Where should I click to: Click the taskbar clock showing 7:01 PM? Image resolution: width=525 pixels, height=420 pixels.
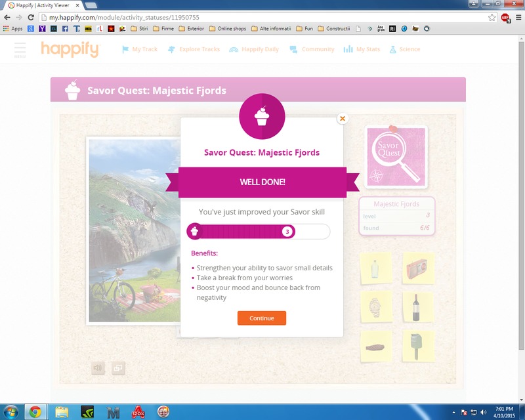[x=504, y=412]
